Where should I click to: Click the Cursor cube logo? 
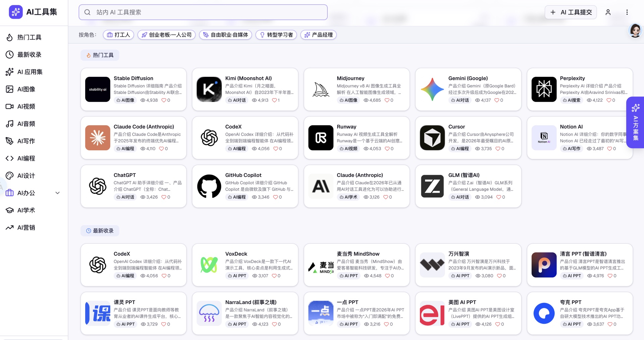432,138
